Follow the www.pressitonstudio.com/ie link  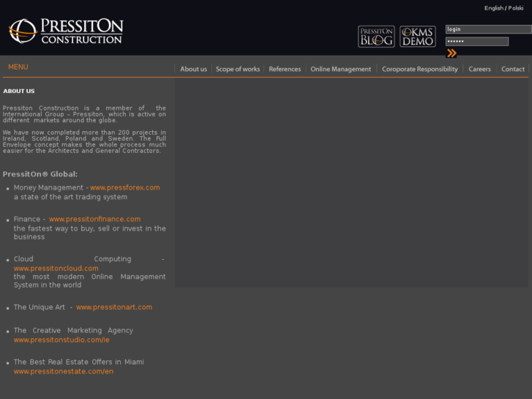(x=61, y=340)
